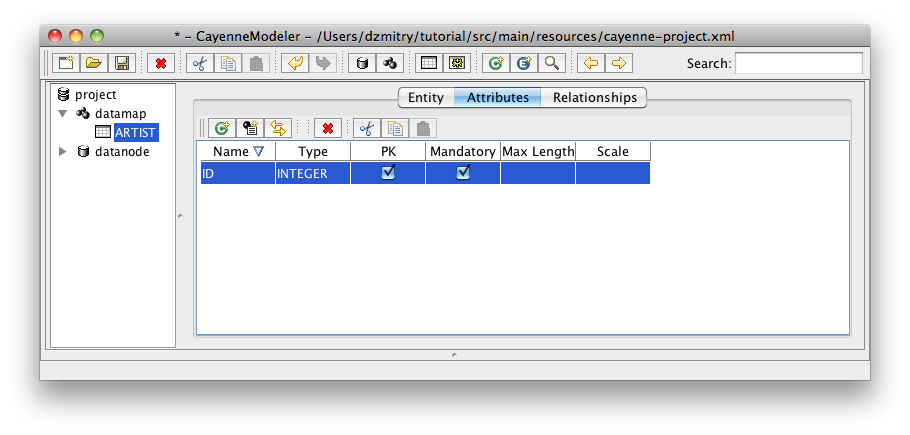Viewport: 910px width, 435px height.
Task: Expand the datanode tree node
Action: [63, 152]
